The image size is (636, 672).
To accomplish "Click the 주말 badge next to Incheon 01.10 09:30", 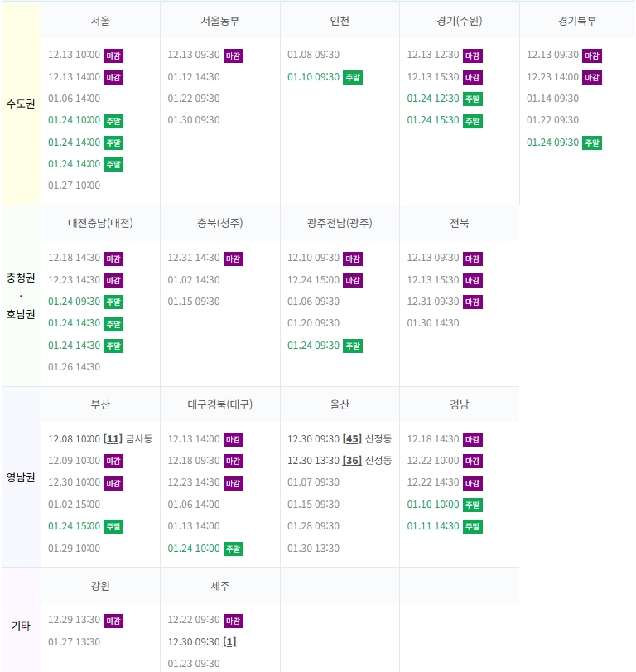I will pyautogui.click(x=353, y=77).
